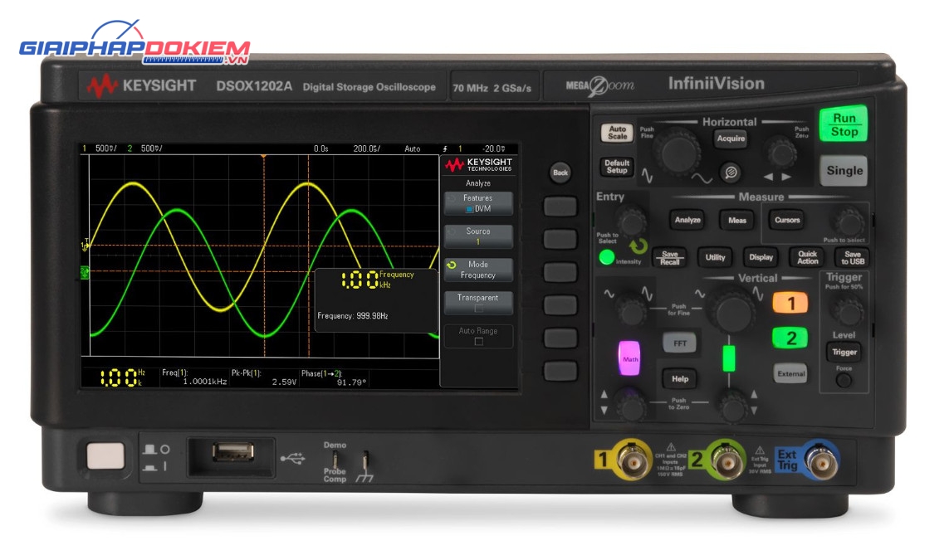This screenshot has width=949, height=560.
Task: Click the "Phase(1→2): 91.79°" measurement readout
Action: pyautogui.click(x=334, y=378)
